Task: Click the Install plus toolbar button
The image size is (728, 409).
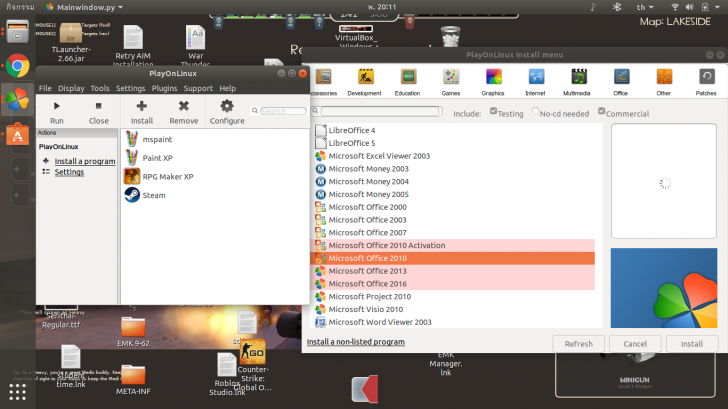Action: (x=142, y=113)
